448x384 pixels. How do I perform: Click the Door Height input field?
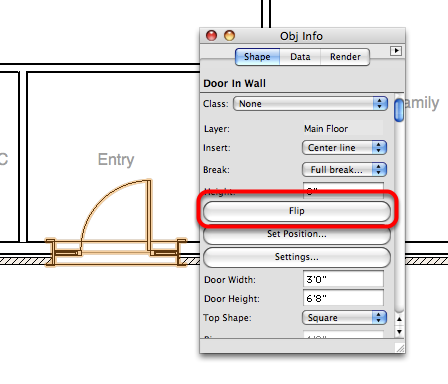pos(343,298)
